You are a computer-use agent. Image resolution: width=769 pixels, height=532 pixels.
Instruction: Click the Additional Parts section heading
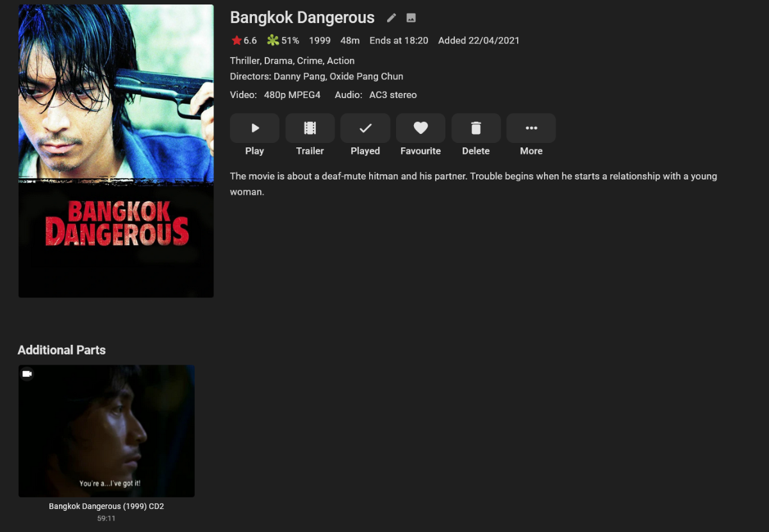click(x=62, y=350)
